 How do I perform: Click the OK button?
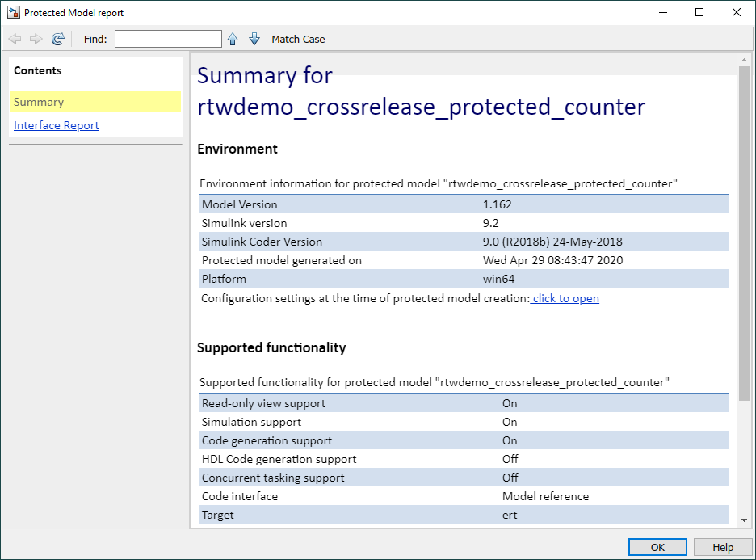[x=657, y=547]
